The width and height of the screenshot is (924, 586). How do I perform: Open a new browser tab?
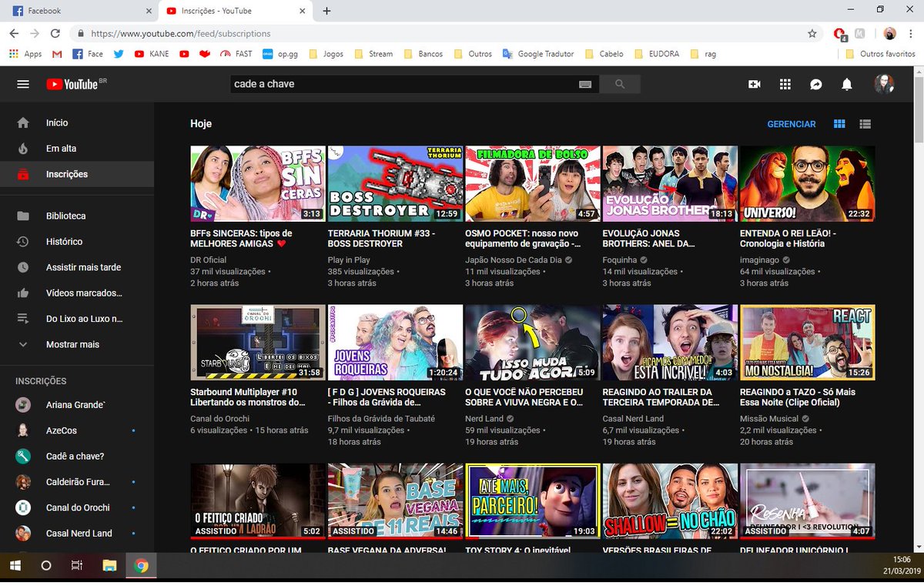326,11
